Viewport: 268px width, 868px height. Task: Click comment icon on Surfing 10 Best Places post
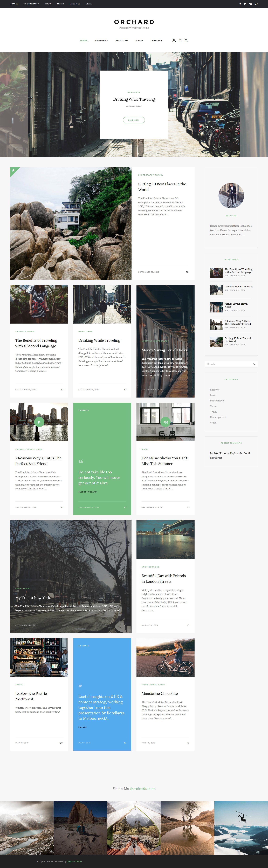(187, 272)
